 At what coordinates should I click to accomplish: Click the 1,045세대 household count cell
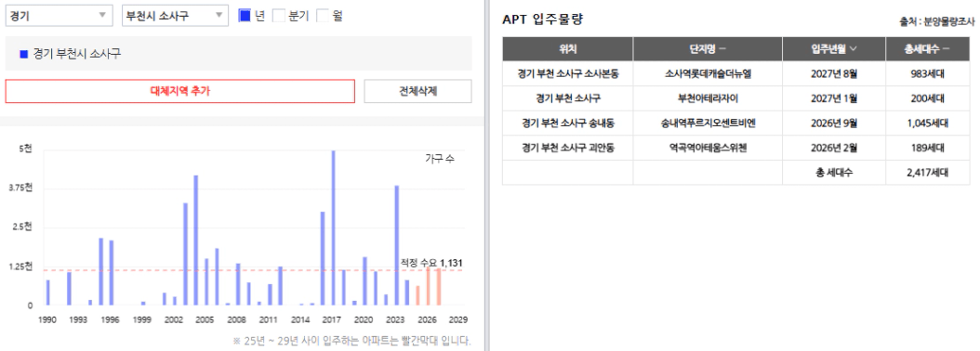928,123
